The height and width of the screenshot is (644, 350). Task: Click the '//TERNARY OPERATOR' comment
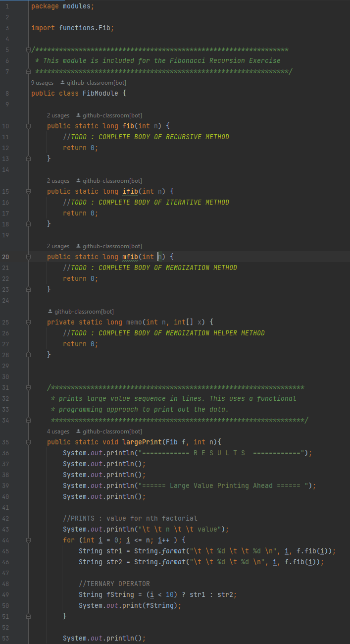114,584
